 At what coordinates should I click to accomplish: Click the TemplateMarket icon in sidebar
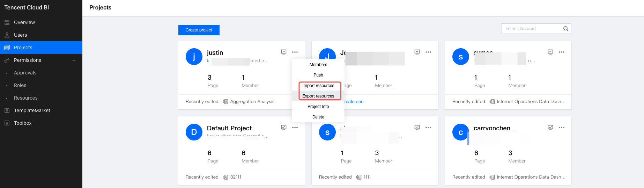point(7,110)
